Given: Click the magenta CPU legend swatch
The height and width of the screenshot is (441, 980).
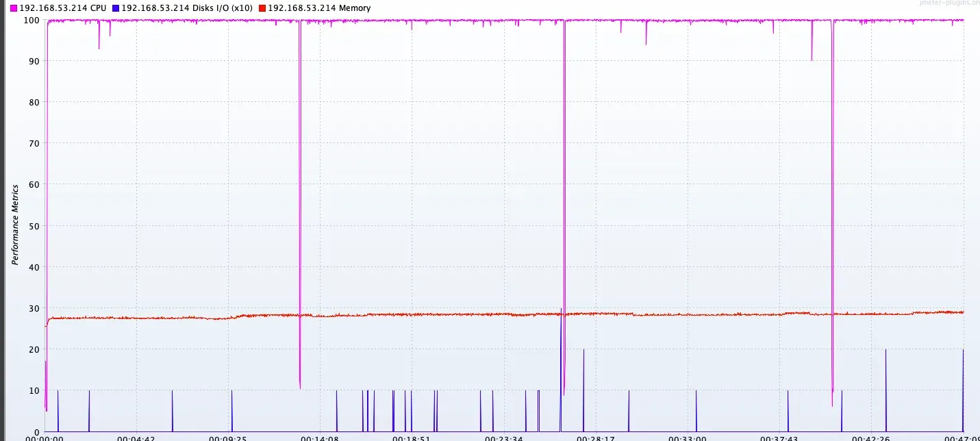Looking at the screenshot, I should coord(13,8).
